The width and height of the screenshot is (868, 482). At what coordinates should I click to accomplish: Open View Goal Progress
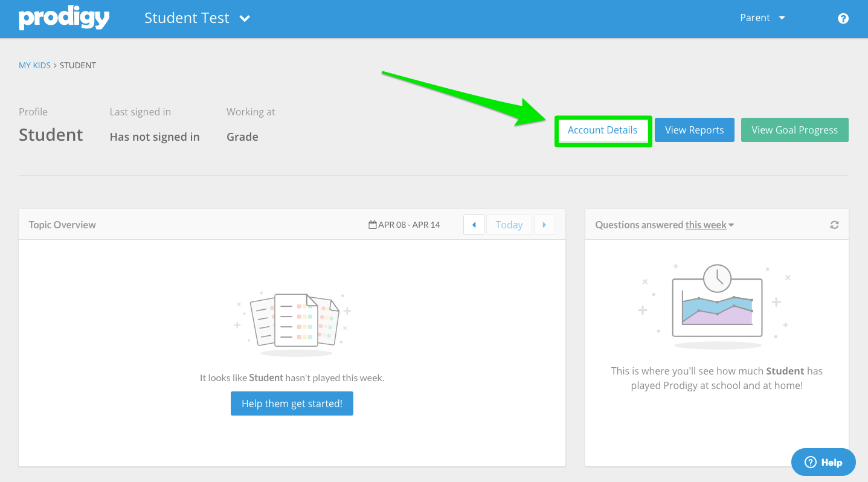pyautogui.click(x=795, y=130)
